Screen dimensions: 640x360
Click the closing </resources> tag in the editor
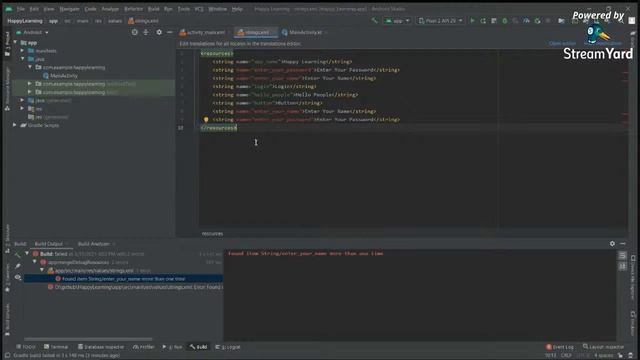[x=218, y=128]
